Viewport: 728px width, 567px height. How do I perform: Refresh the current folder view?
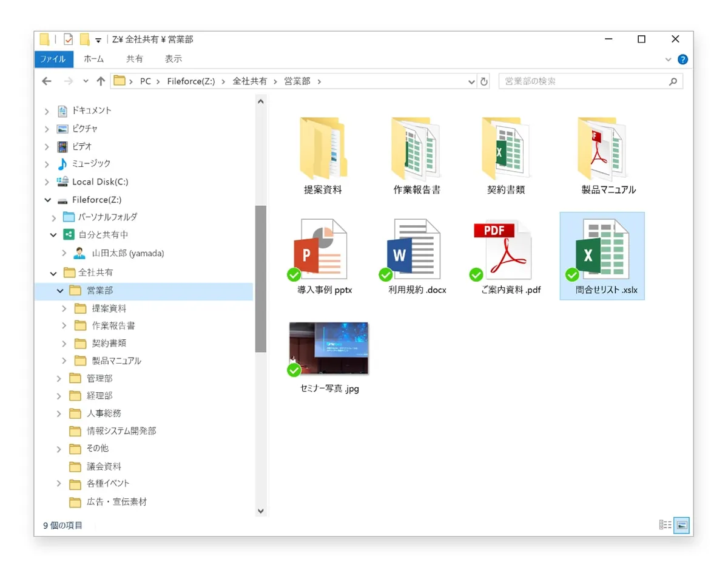484,81
